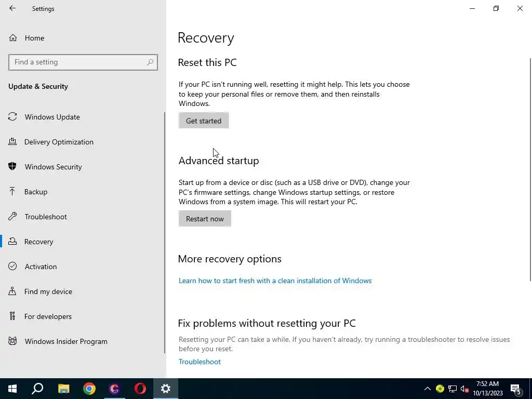Select the Troubleshoot wrench icon
The height and width of the screenshot is (399, 532).
pyautogui.click(x=12, y=217)
